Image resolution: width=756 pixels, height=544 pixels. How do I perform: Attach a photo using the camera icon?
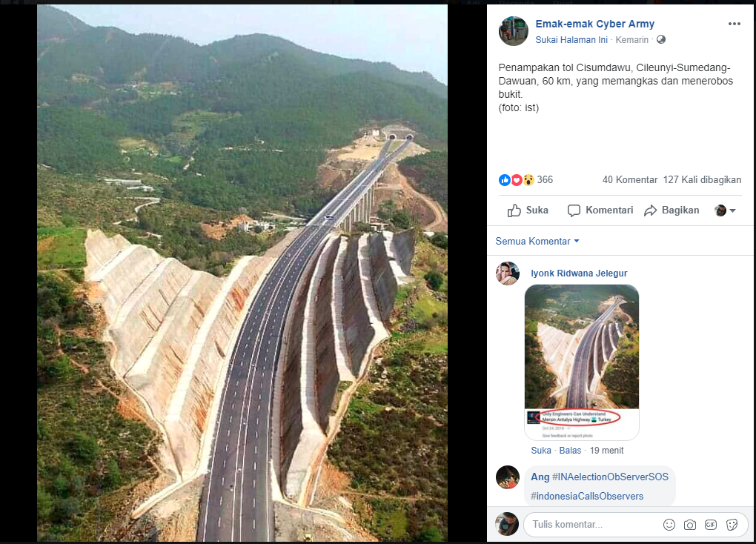click(690, 525)
